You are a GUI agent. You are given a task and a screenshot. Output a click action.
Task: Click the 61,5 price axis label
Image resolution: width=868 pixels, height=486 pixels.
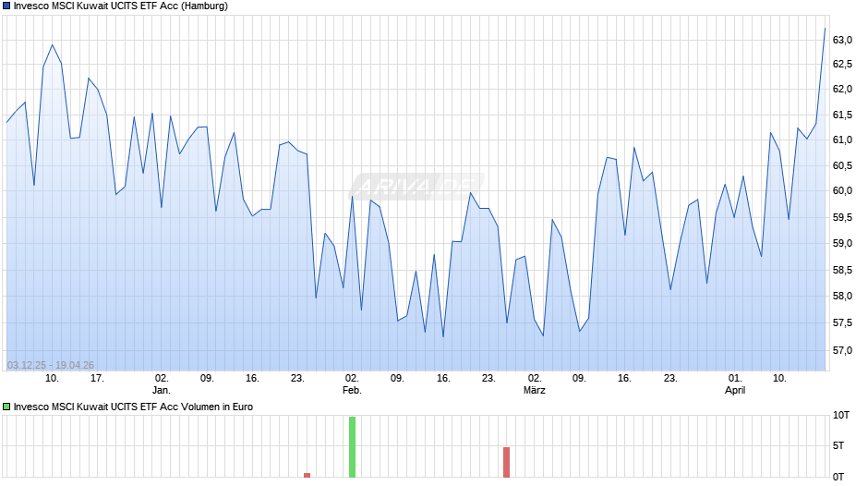(x=842, y=115)
